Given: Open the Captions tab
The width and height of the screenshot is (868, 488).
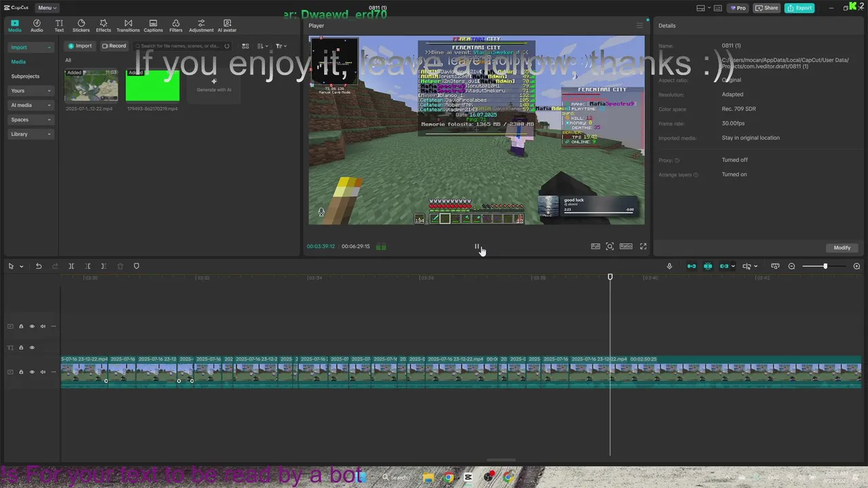Looking at the screenshot, I should [153, 26].
